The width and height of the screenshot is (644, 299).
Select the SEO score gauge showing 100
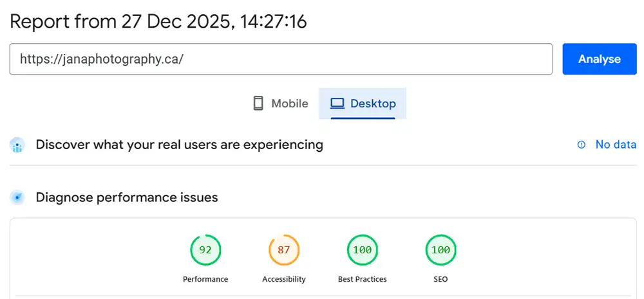click(441, 250)
